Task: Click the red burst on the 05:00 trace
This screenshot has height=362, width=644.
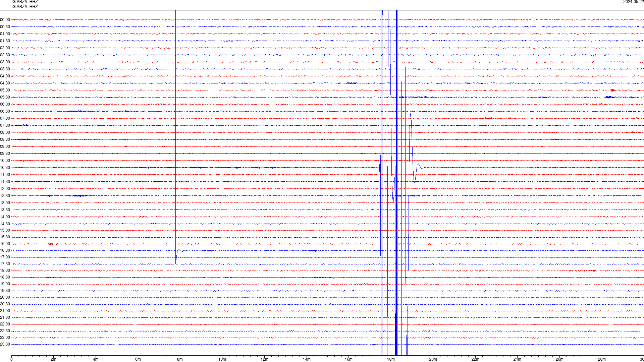Action: pos(613,90)
